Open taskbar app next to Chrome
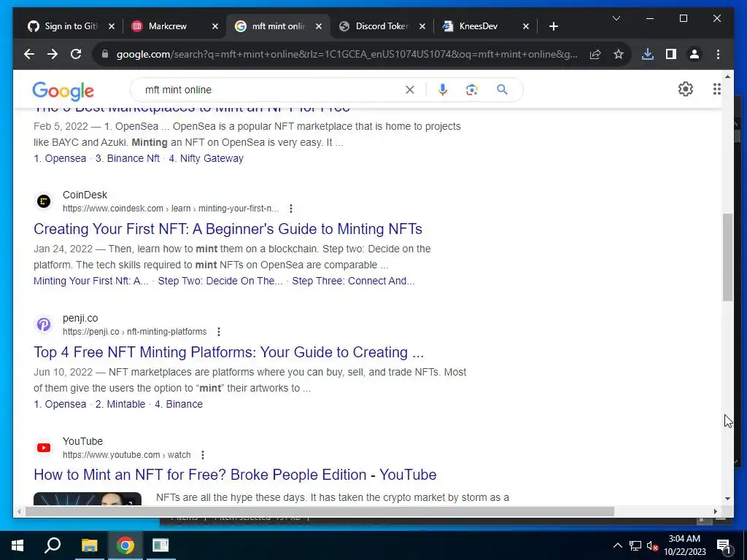The height and width of the screenshot is (560, 747). 160,545
